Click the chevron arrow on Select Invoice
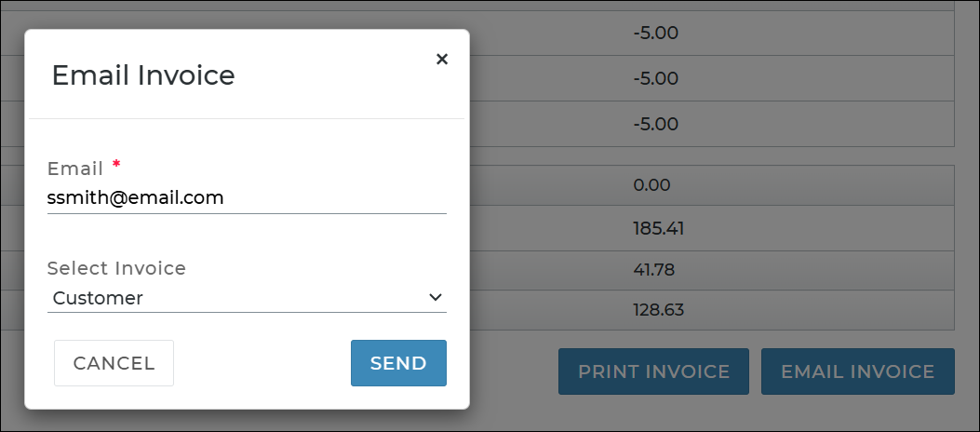This screenshot has width=980, height=432. coord(435,298)
